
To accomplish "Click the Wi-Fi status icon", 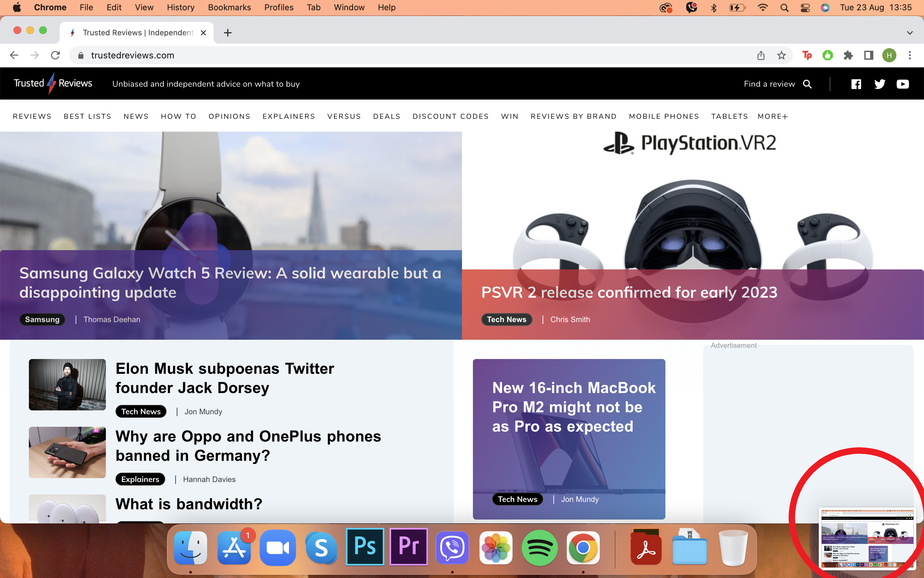I will 763,8.
